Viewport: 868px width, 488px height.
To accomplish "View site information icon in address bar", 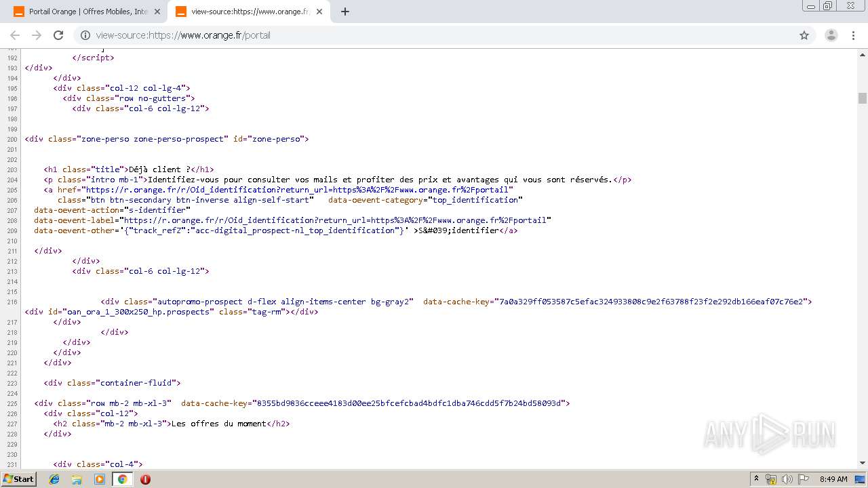I will click(85, 35).
